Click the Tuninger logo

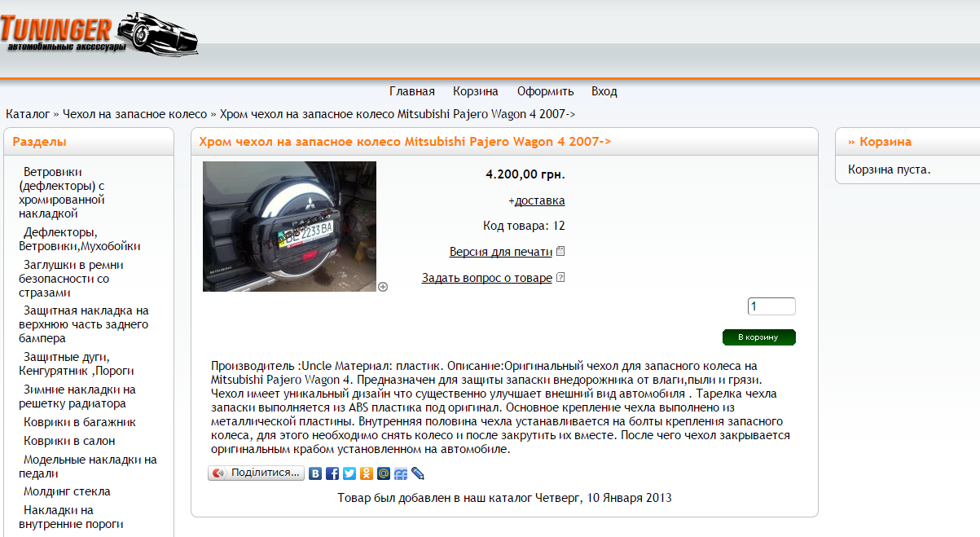click(99, 34)
